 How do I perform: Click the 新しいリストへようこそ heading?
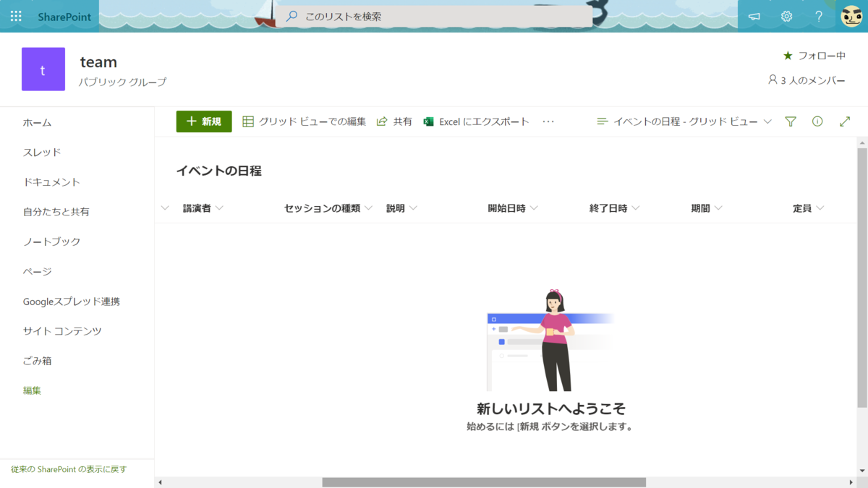tap(550, 408)
